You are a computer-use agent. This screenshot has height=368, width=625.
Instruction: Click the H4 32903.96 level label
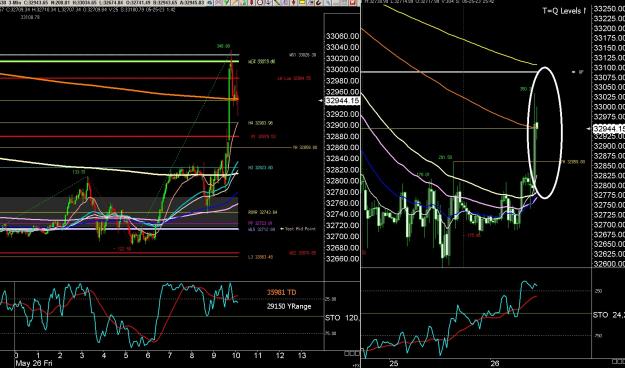(260, 123)
